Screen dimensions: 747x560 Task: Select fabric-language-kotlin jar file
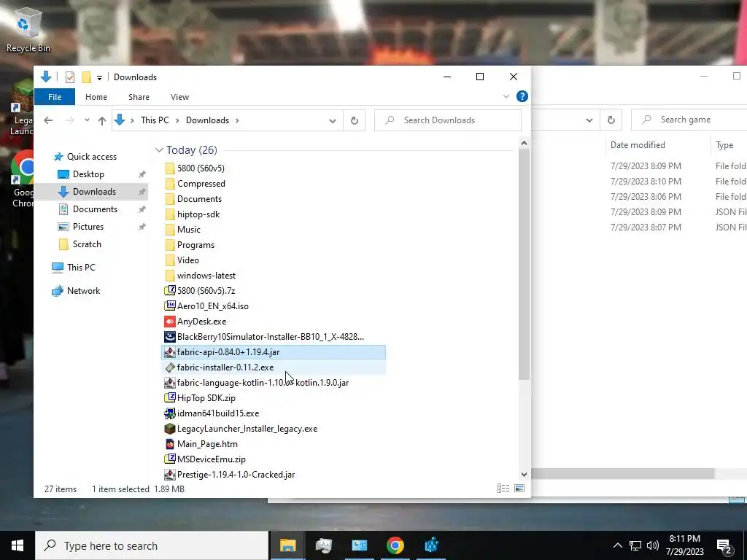(263, 382)
